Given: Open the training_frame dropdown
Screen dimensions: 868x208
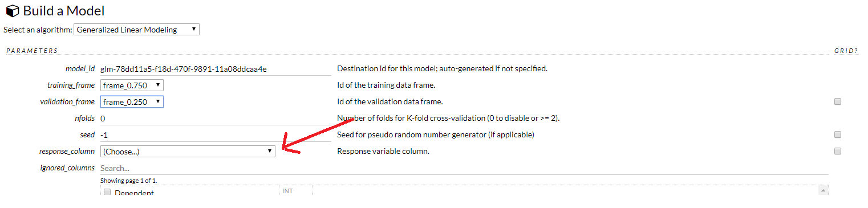Looking at the screenshot, I should [132, 85].
